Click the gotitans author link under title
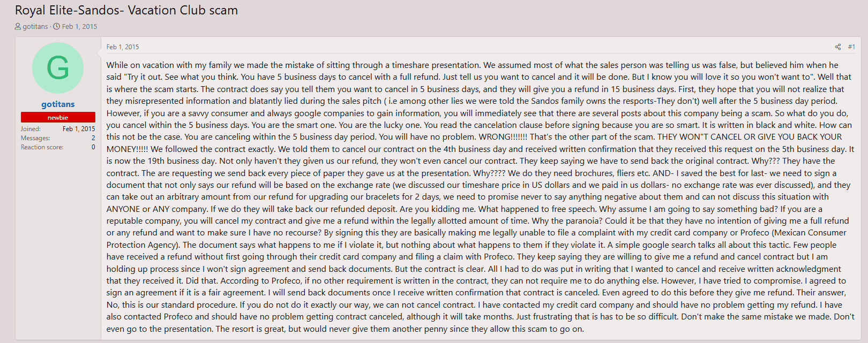868x343 pixels. 35,26
